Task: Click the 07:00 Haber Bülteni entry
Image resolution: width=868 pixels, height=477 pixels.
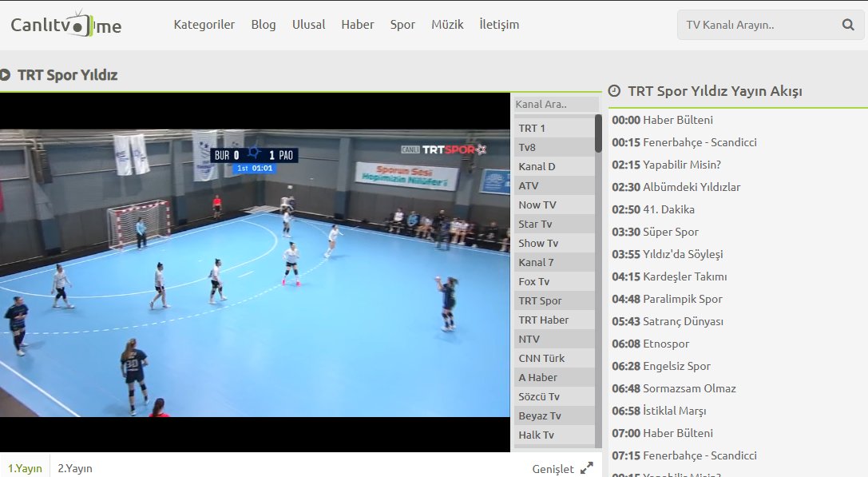Action: click(662, 433)
